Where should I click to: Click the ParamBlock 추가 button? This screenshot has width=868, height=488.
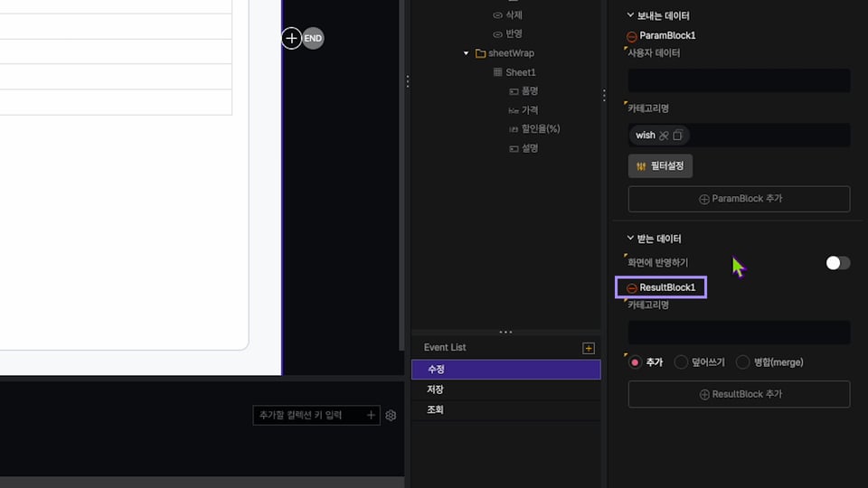point(739,199)
